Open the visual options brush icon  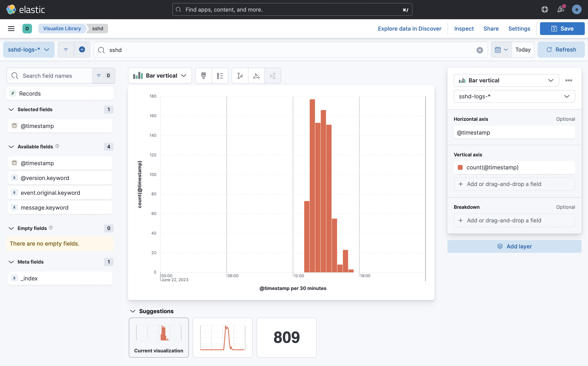click(x=204, y=76)
